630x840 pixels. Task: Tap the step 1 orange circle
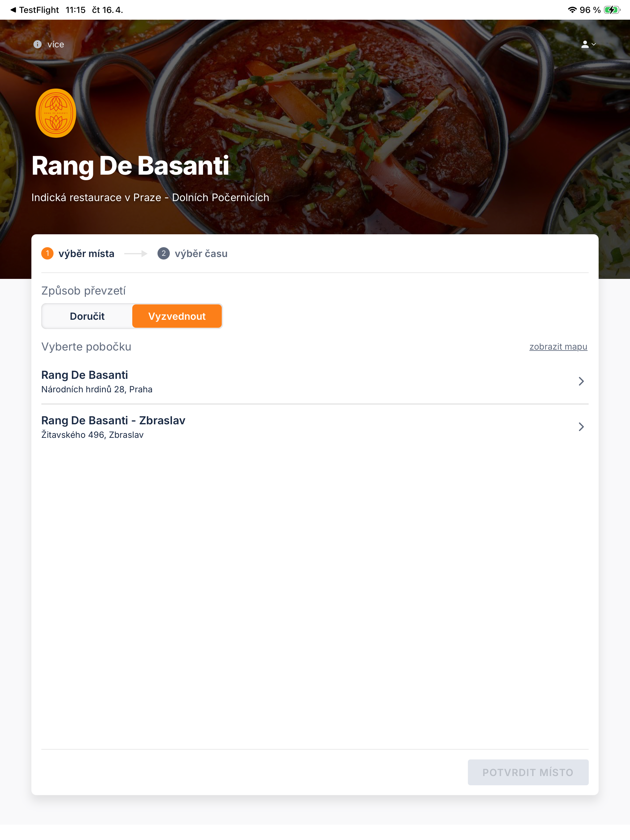click(x=47, y=253)
